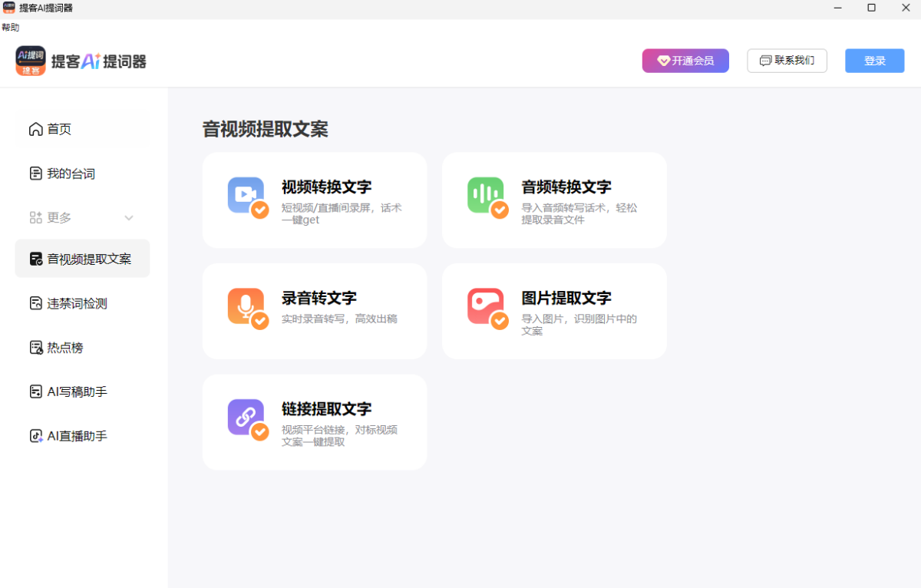Open the 帮助 menu
The width and height of the screenshot is (921, 588).
[x=11, y=28]
